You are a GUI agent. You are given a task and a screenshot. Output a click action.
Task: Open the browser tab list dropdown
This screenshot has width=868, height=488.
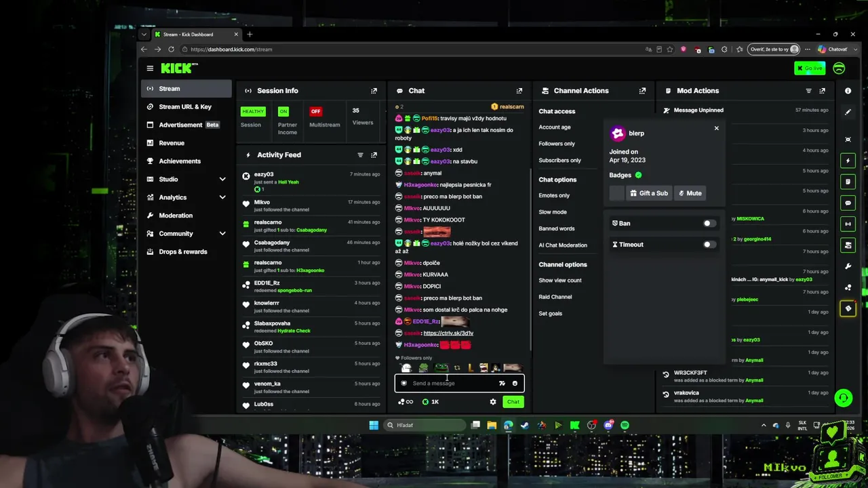[x=144, y=35]
